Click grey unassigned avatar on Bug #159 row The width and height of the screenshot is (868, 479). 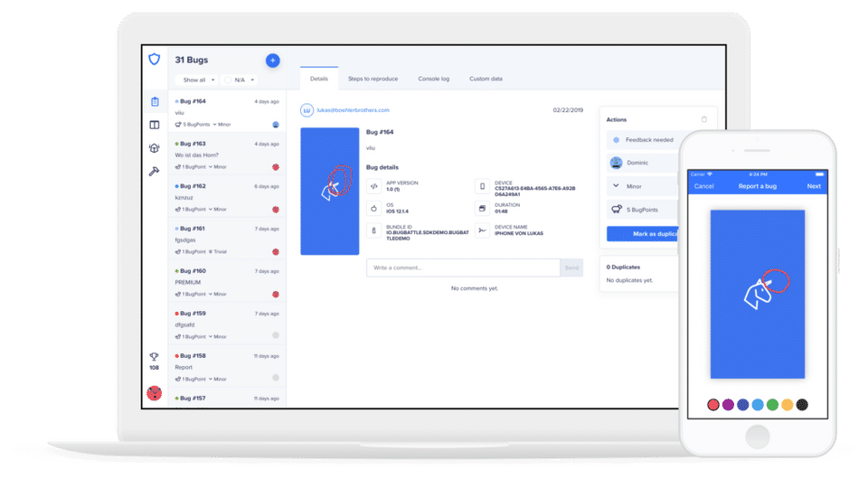[276, 335]
